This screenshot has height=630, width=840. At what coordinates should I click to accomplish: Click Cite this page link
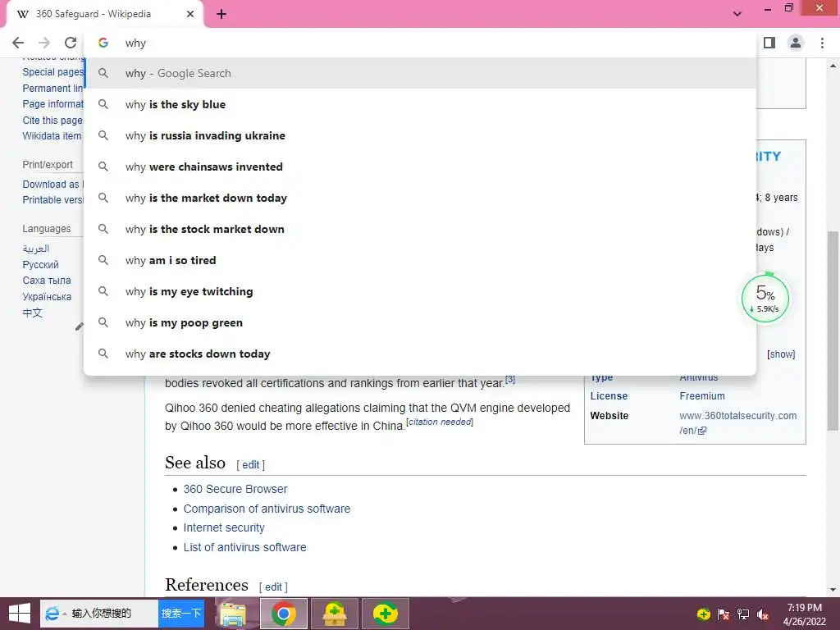tap(52, 120)
